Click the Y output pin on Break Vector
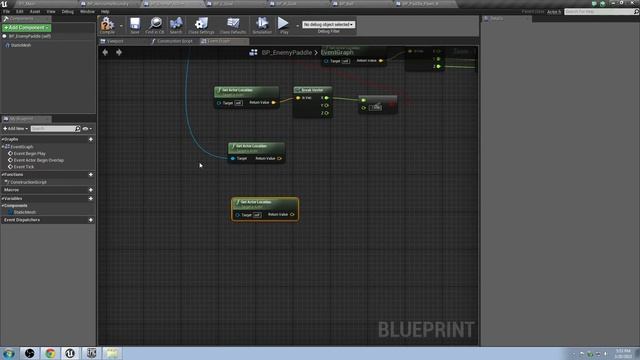640x360 pixels. tap(326, 105)
